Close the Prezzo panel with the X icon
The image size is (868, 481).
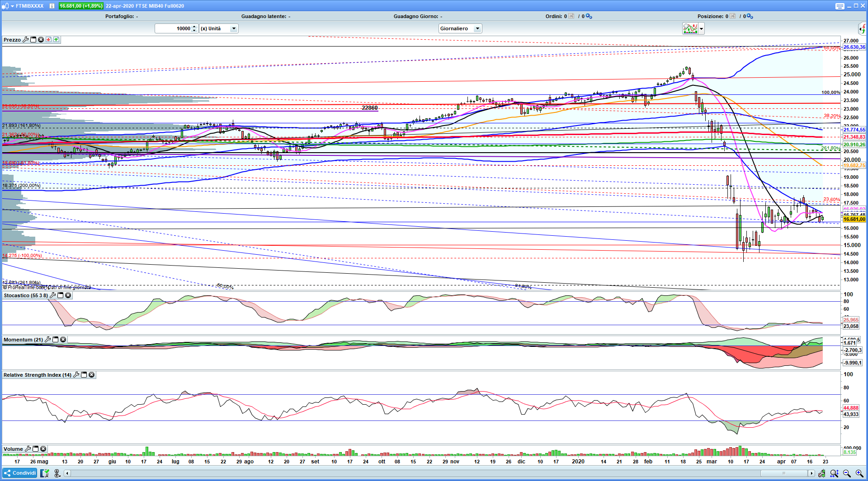[x=41, y=40]
